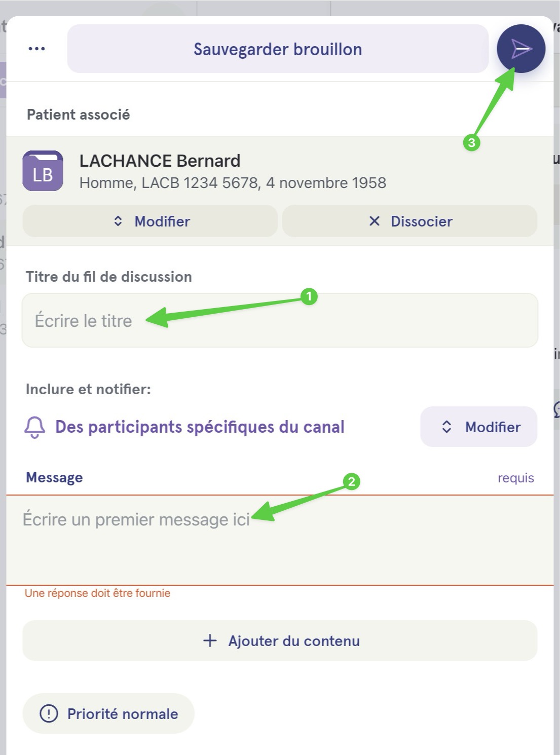Viewport: 560px width, 755px height.
Task: Click the notification bell icon
Action: (34, 427)
